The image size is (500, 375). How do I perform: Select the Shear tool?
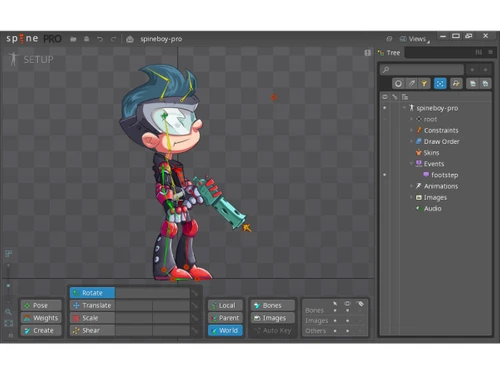point(92,330)
